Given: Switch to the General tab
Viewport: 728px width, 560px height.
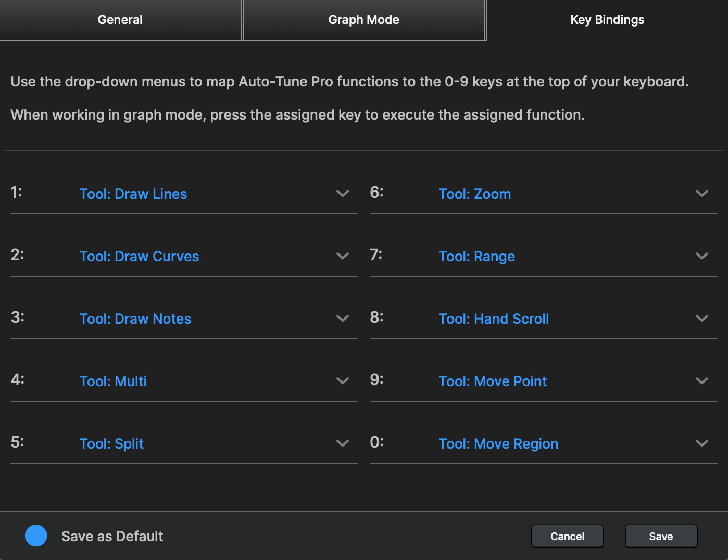Looking at the screenshot, I should [120, 20].
